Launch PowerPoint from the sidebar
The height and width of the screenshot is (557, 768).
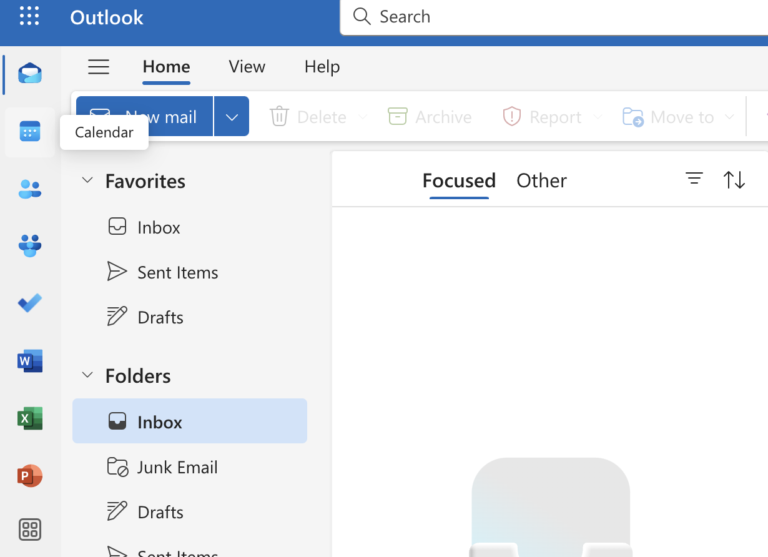point(30,476)
